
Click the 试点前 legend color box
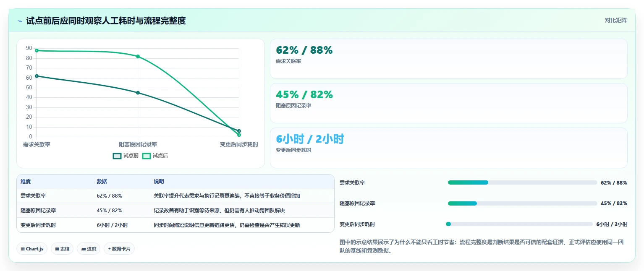tap(117, 156)
